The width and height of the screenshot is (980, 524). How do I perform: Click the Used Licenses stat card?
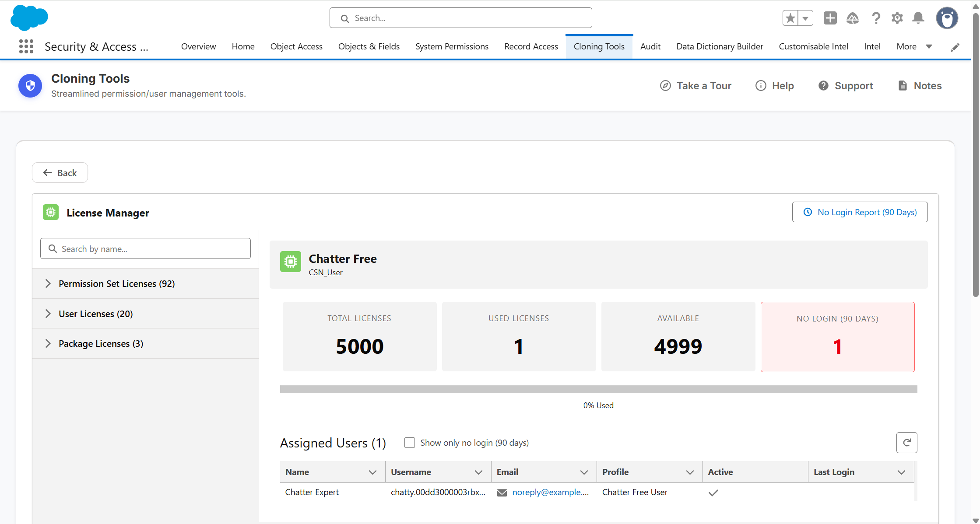519,337
